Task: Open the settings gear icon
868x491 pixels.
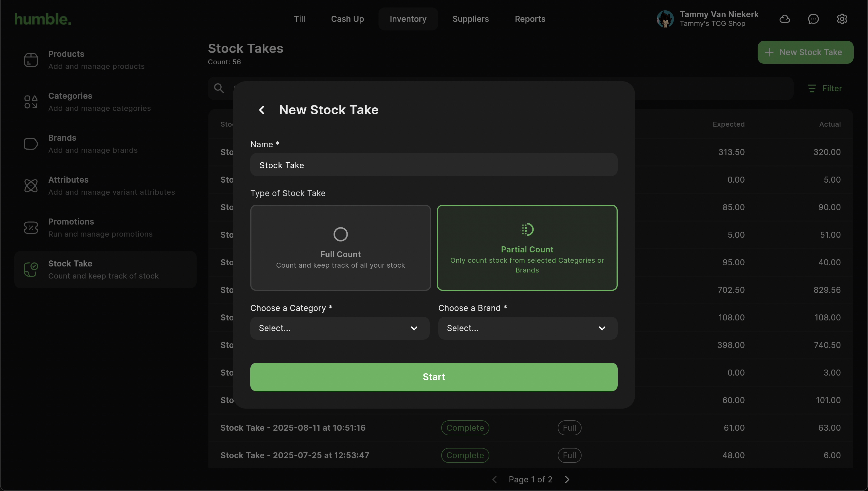Action: pyautogui.click(x=842, y=19)
